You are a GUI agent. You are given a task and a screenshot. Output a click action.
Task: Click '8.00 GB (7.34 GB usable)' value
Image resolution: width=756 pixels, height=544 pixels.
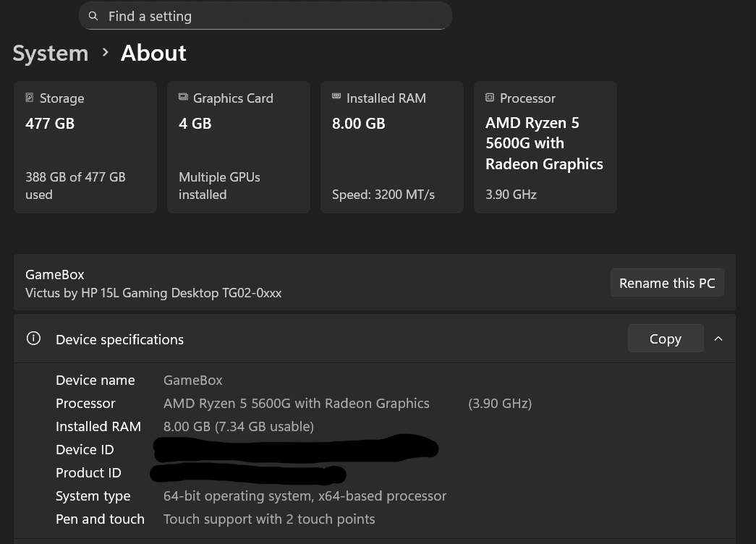point(239,426)
